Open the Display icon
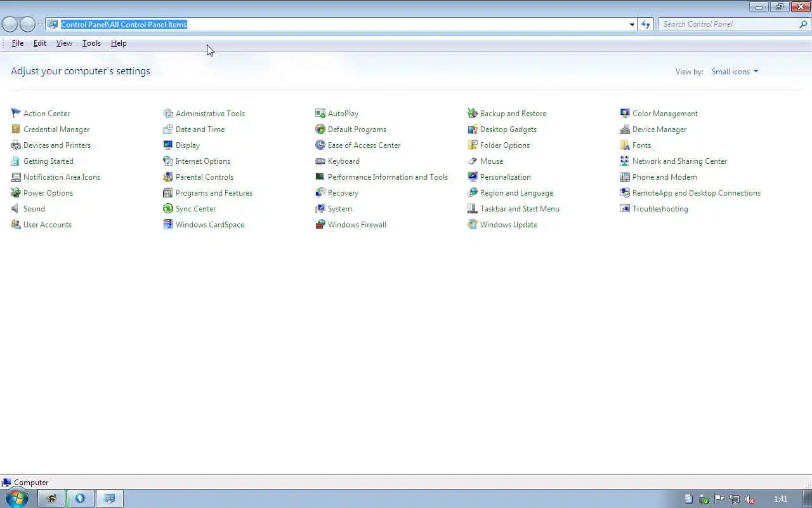Screen dimensions: 812x508 click(x=168, y=145)
